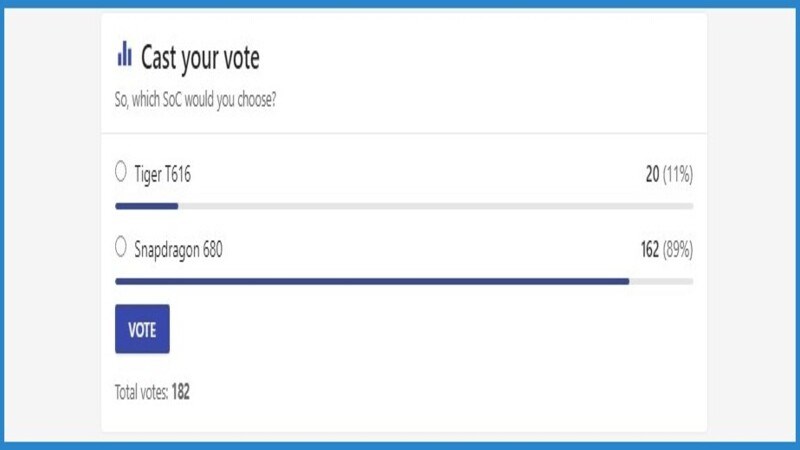
Task: Choose the Snapdragon 680 option label
Action: pyautogui.click(x=178, y=249)
